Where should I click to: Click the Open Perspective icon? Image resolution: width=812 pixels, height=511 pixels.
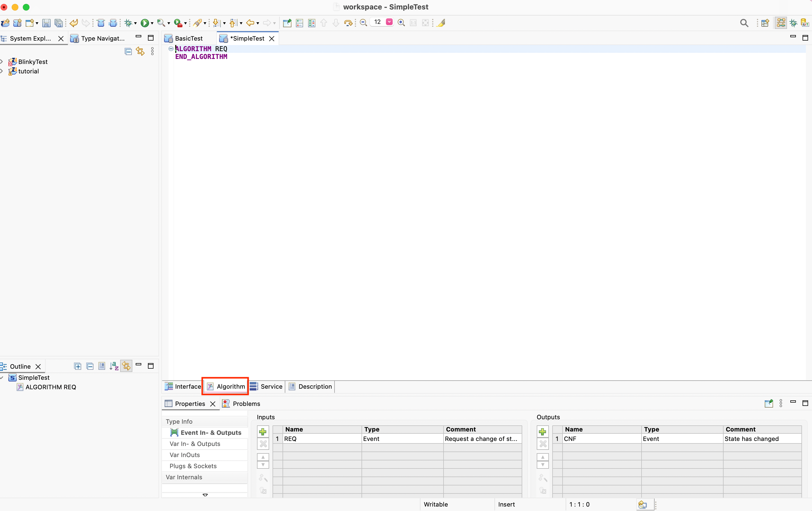click(765, 23)
